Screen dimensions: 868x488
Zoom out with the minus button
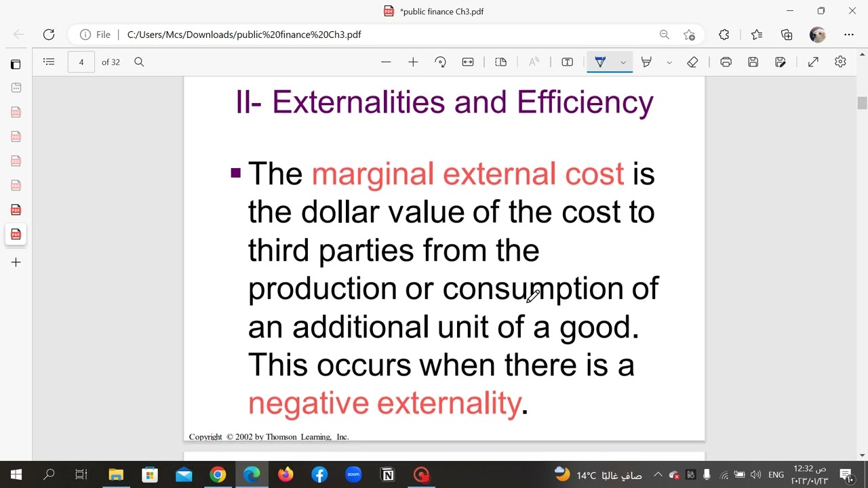[x=386, y=62]
